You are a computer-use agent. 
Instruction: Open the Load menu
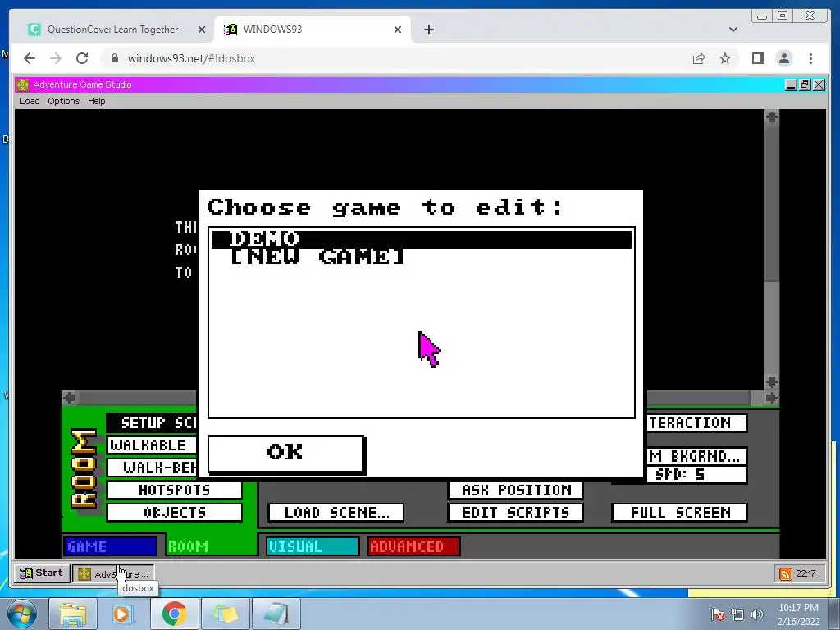tap(30, 101)
